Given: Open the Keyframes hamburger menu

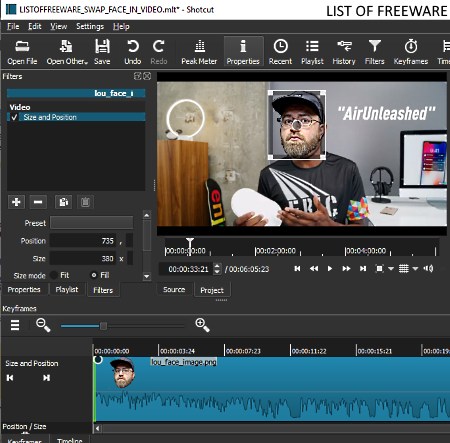Looking at the screenshot, I should tap(15, 325).
